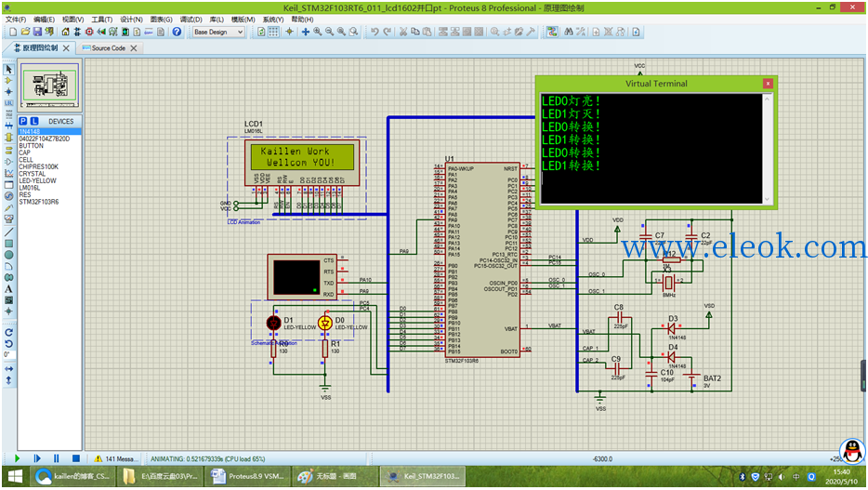
Task: Pause the simulation
Action: (x=57, y=458)
